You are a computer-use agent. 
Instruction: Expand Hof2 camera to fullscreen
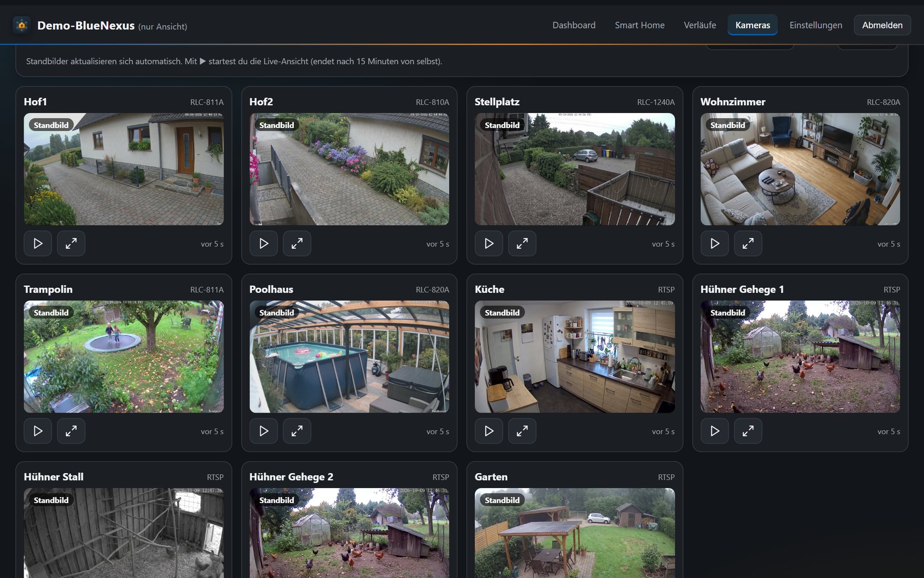click(297, 244)
